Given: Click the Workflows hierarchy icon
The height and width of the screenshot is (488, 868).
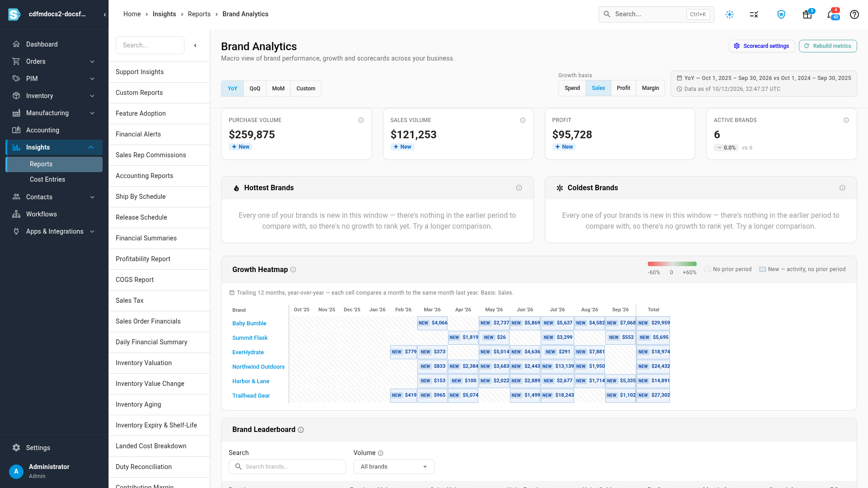Looking at the screenshot, I should [x=16, y=214].
